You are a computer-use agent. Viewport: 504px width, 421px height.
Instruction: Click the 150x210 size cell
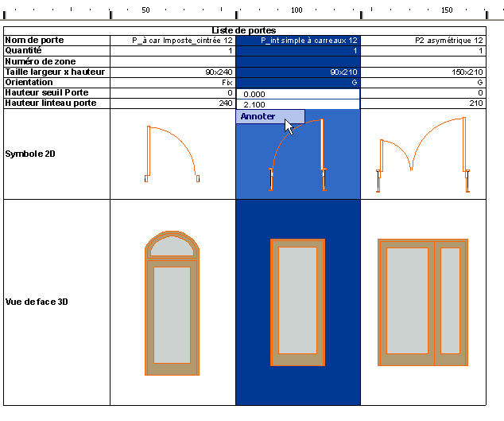pos(424,72)
